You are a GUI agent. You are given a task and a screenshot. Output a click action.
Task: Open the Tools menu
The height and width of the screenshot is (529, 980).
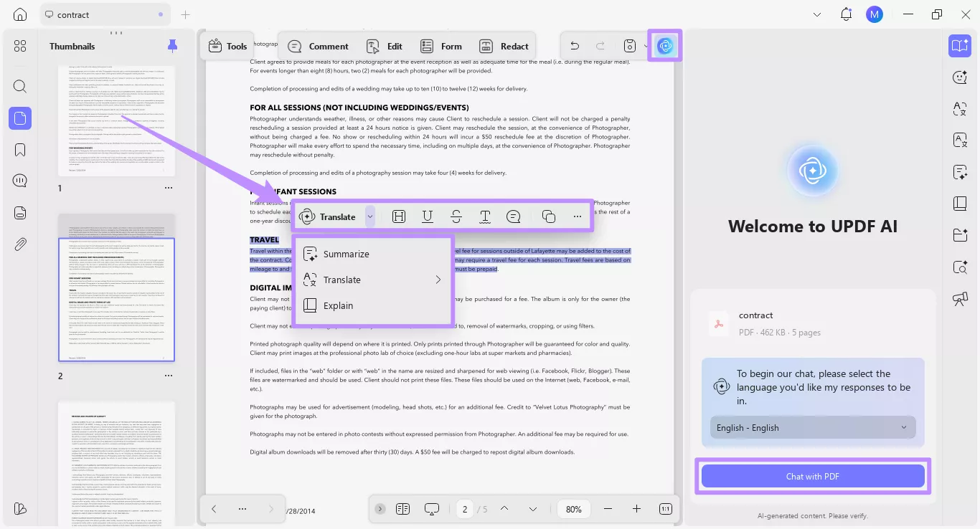pos(227,46)
